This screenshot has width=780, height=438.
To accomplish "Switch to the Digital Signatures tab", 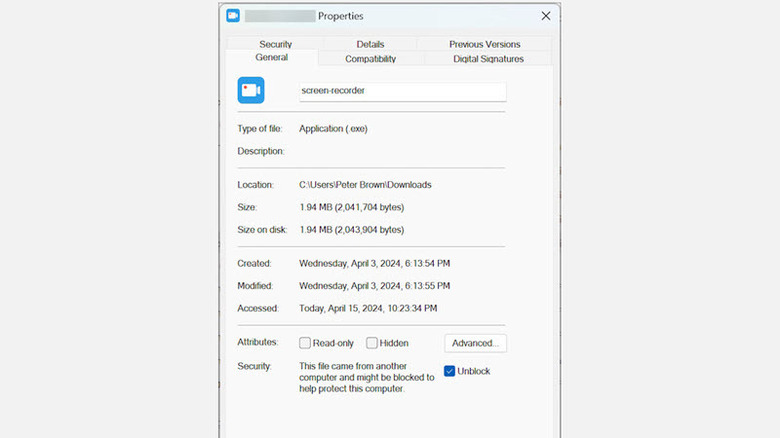I will (488, 59).
